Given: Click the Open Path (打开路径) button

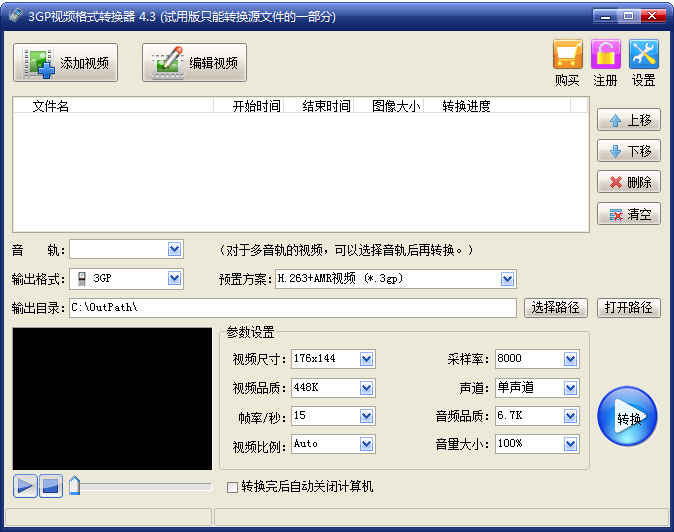Looking at the screenshot, I should [x=629, y=308].
